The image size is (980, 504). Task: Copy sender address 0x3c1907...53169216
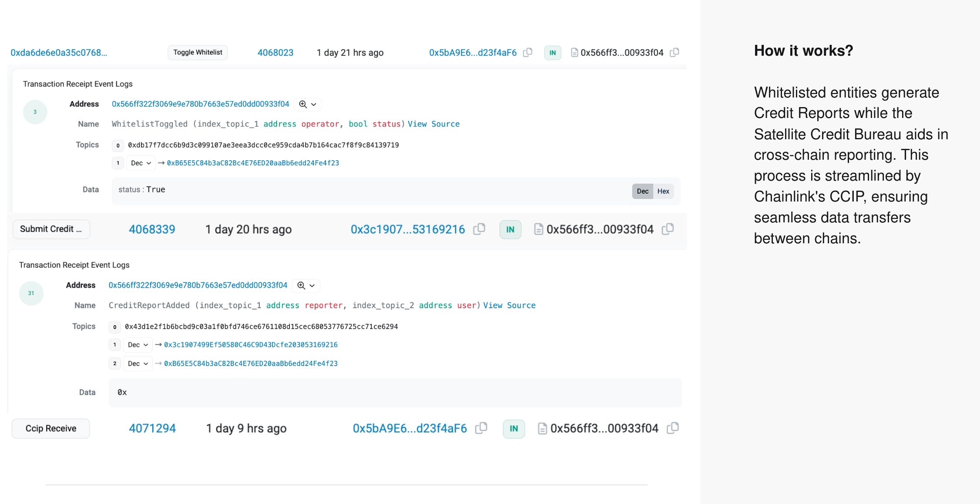479,229
